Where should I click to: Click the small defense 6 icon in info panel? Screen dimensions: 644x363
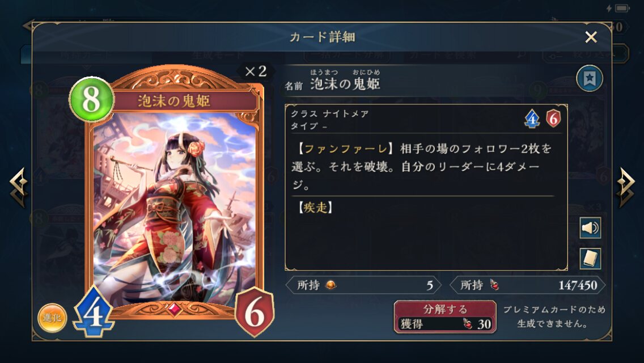tap(553, 119)
